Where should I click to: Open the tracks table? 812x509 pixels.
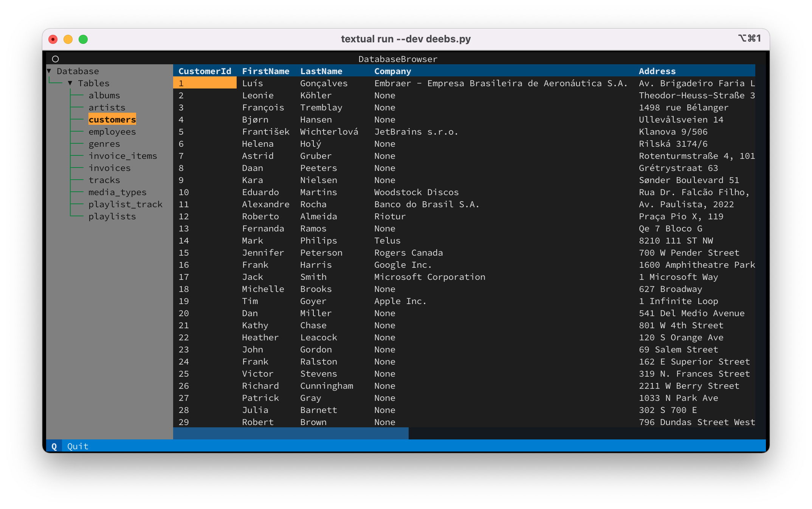point(104,180)
